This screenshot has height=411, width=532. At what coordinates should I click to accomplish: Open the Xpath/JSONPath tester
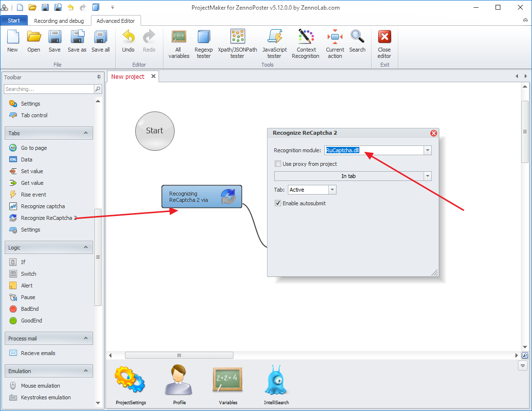point(237,44)
